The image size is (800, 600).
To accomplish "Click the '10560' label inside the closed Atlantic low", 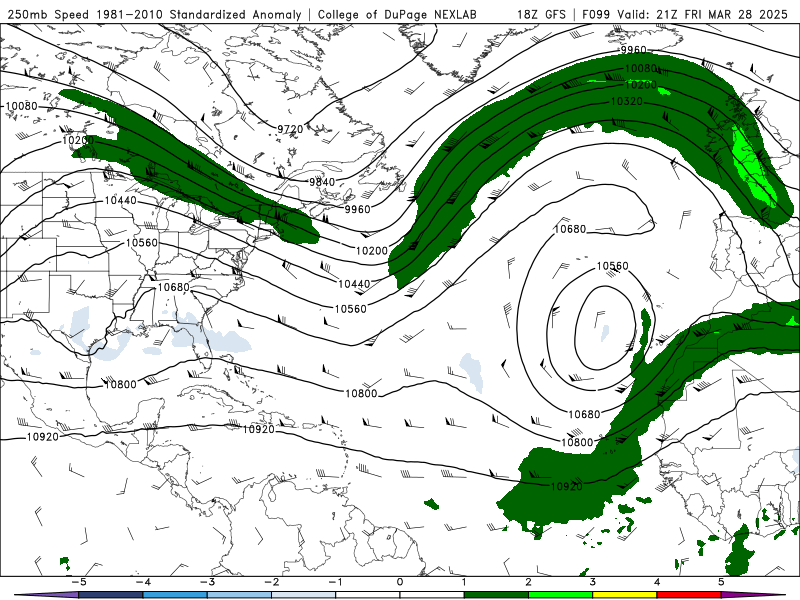I will point(612,266).
